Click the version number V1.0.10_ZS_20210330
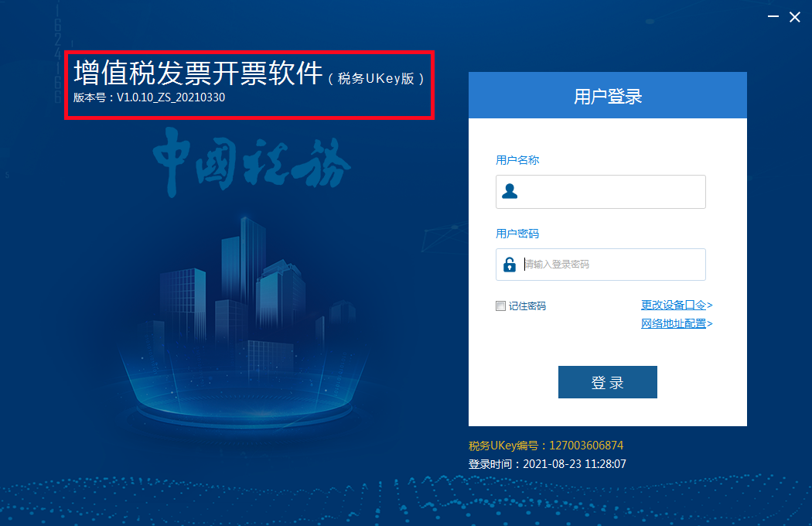This screenshot has height=526, width=812. coord(171,97)
